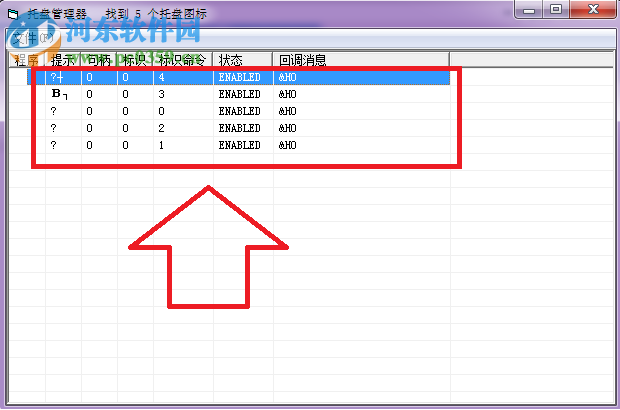Click ENABLED status in row with command 3
The height and width of the screenshot is (410, 620).
(240, 94)
